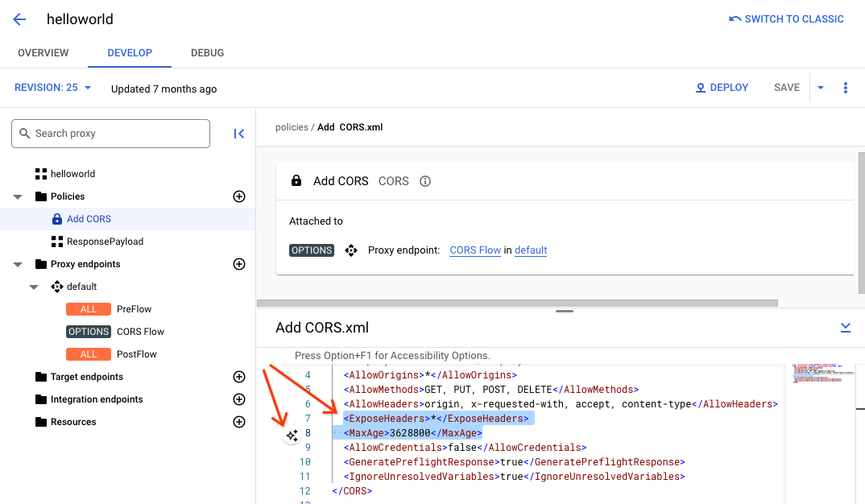Open the CORS Flow link
865x504 pixels.
click(475, 250)
